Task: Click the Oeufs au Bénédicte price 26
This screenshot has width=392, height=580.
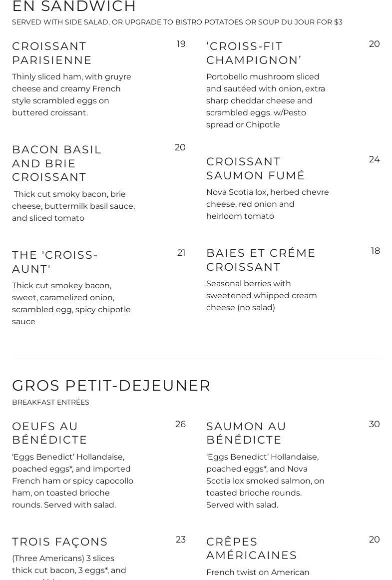Action: pyautogui.click(x=180, y=424)
